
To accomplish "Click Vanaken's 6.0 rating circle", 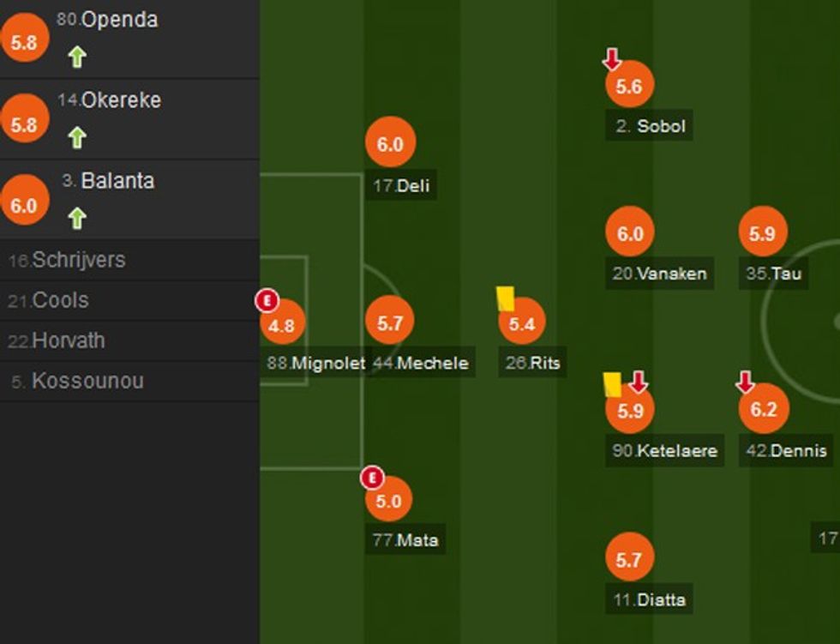I will coord(630,232).
